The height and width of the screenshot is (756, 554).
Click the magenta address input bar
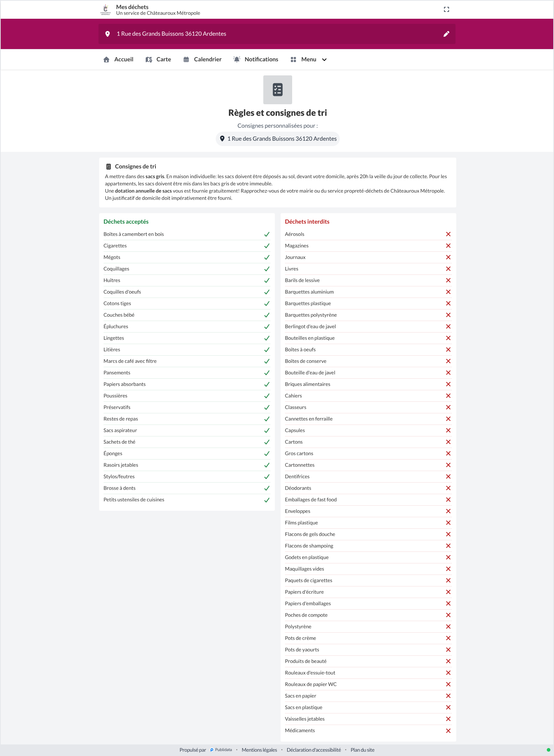coord(277,34)
